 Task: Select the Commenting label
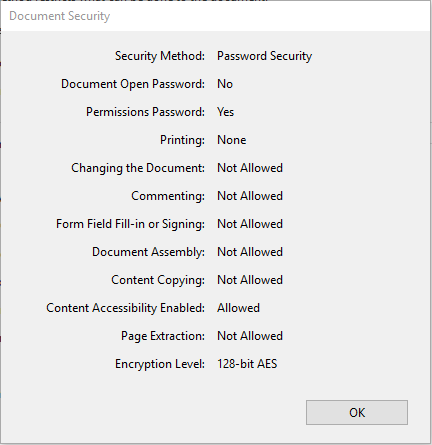pyautogui.click(x=168, y=196)
